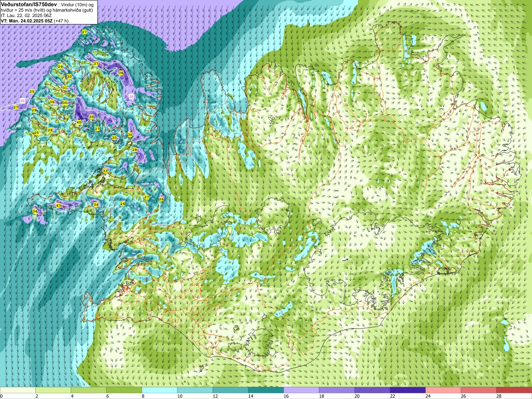Pick the red legend swatch above 28
The height and width of the screenshot is (399, 532).
(x=514, y=390)
